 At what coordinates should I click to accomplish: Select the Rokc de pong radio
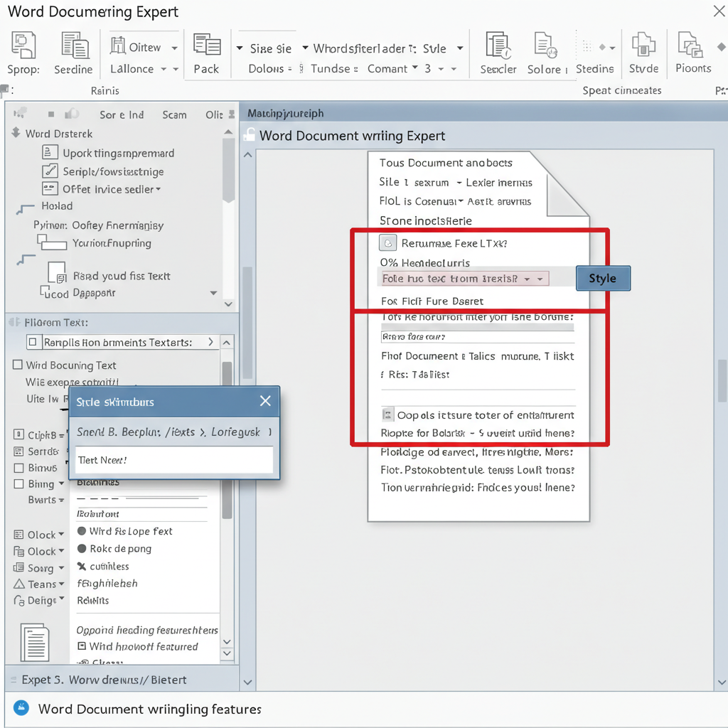point(82,548)
